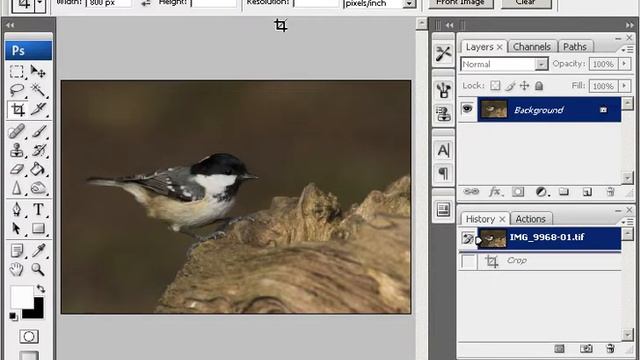
Task: Click the Clear button
Action: (x=526, y=3)
